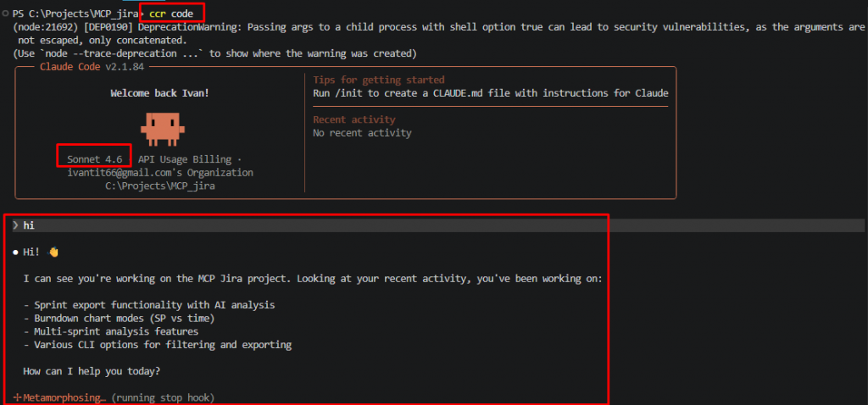Click the /init tip line
This screenshot has width=868, height=405.
pyautogui.click(x=490, y=93)
